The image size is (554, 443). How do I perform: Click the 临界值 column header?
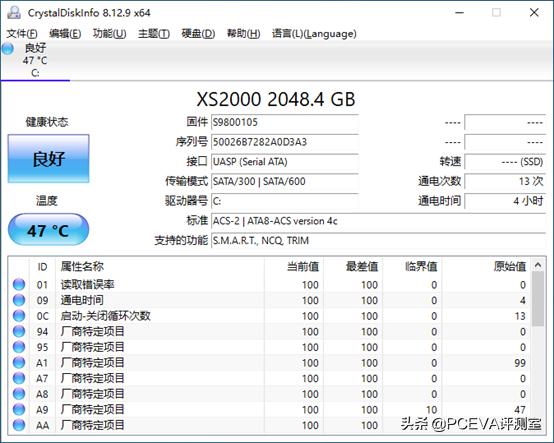coord(412,267)
